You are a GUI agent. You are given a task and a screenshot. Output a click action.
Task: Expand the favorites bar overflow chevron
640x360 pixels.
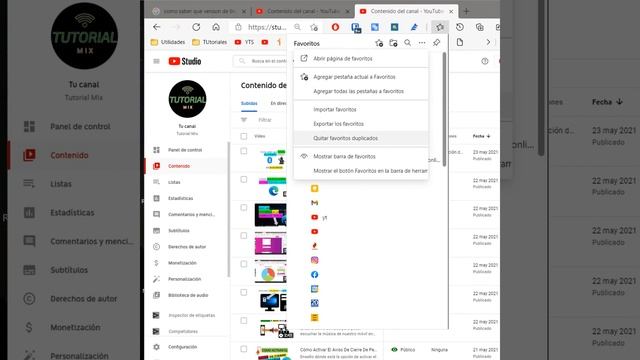pyautogui.click(x=488, y=42)
